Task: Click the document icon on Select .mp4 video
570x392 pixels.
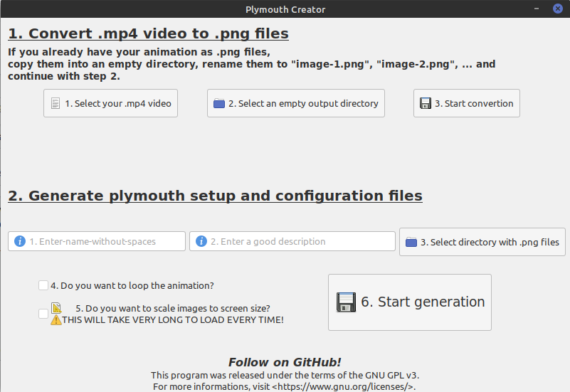Action: 56,104
